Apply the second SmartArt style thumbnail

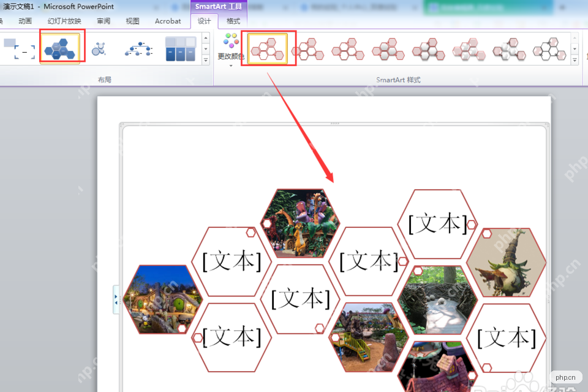307,49
